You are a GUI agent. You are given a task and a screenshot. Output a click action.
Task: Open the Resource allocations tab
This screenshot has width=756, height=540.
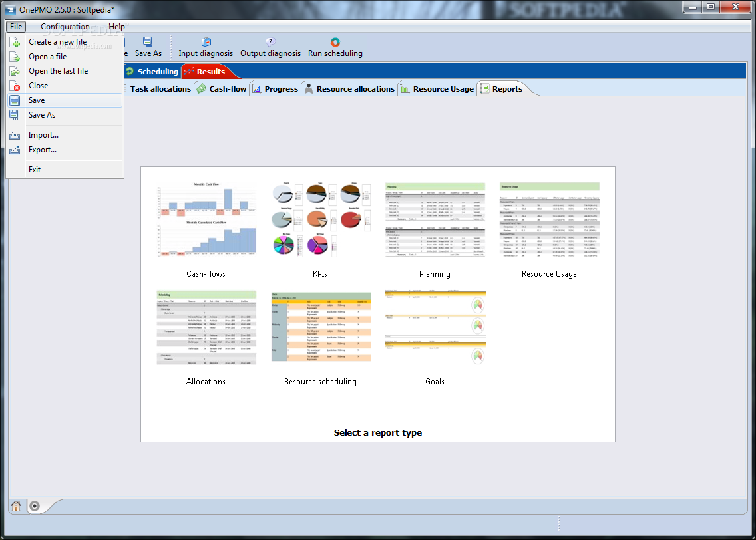pyautogui.click(x=349, y=89)
